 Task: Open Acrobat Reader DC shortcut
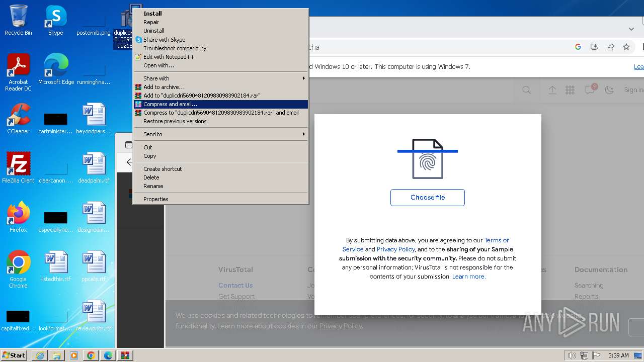[18, 72]
